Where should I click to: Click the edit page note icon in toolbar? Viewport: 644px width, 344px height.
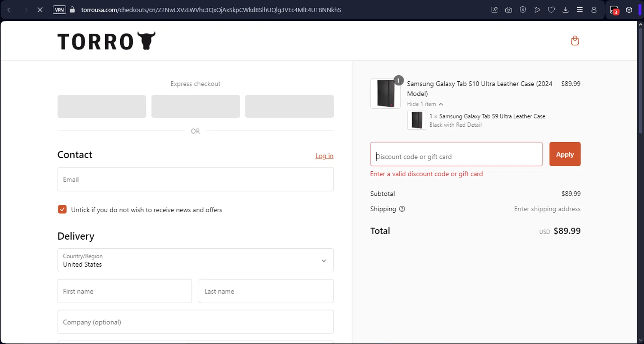(495, 9)
